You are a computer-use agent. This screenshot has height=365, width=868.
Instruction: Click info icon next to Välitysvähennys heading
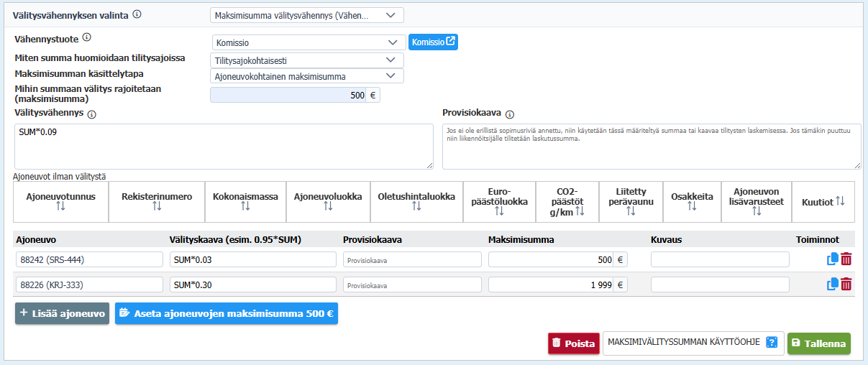92,114
